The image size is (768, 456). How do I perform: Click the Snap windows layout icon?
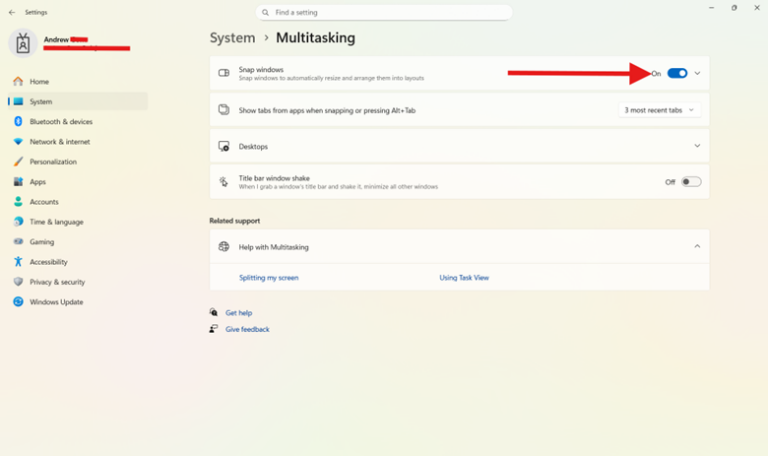pos(224,73)
